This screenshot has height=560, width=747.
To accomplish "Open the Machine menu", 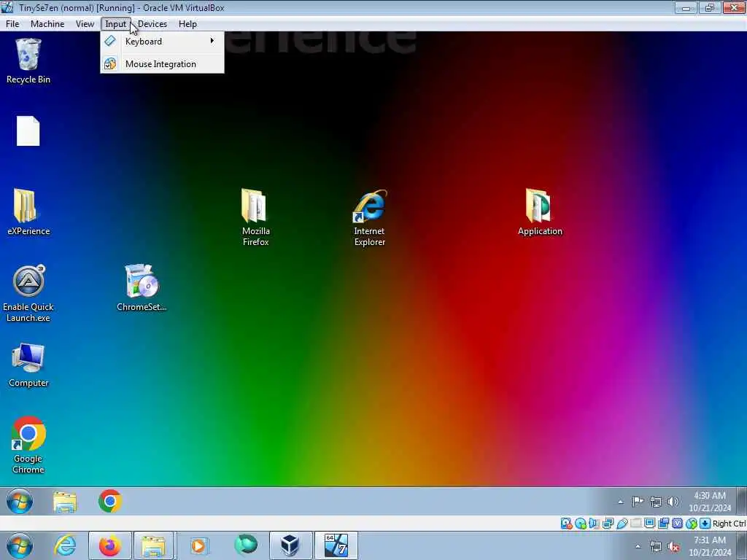I will (47, 24).
